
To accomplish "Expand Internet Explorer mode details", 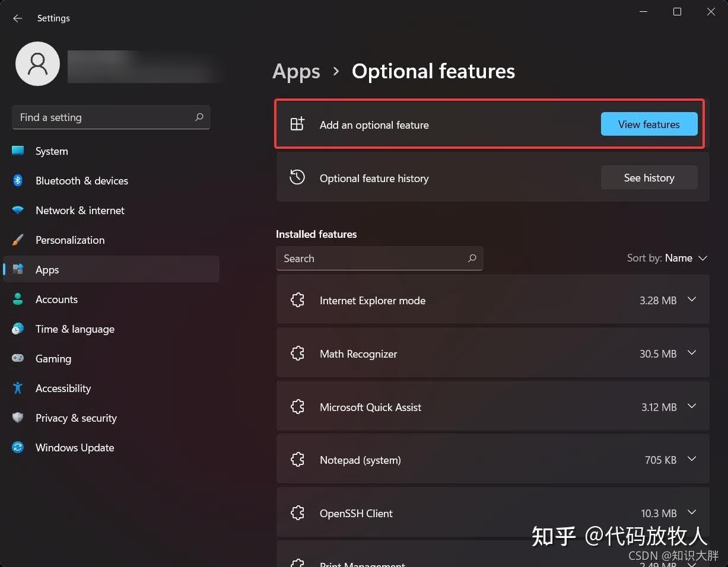I will 692,301.
